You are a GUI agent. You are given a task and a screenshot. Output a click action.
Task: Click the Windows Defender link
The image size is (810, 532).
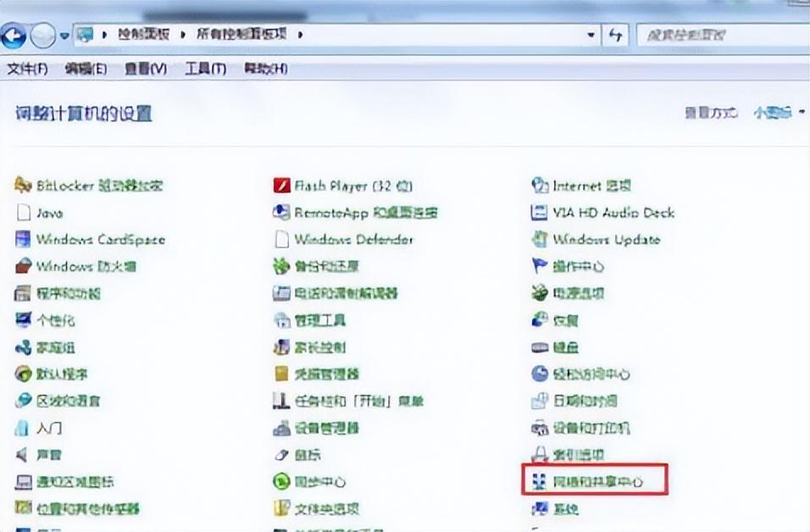coord(354,240)
